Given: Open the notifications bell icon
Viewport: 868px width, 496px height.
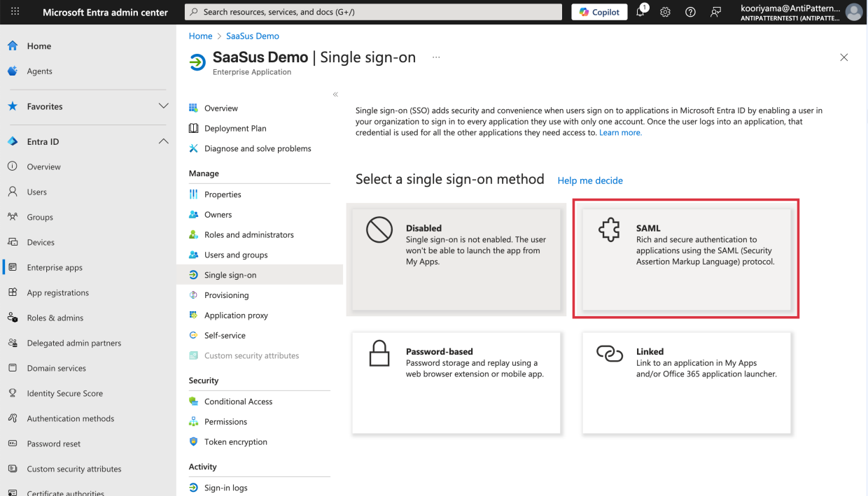Looking at the screenshot, I should (642, 11).
